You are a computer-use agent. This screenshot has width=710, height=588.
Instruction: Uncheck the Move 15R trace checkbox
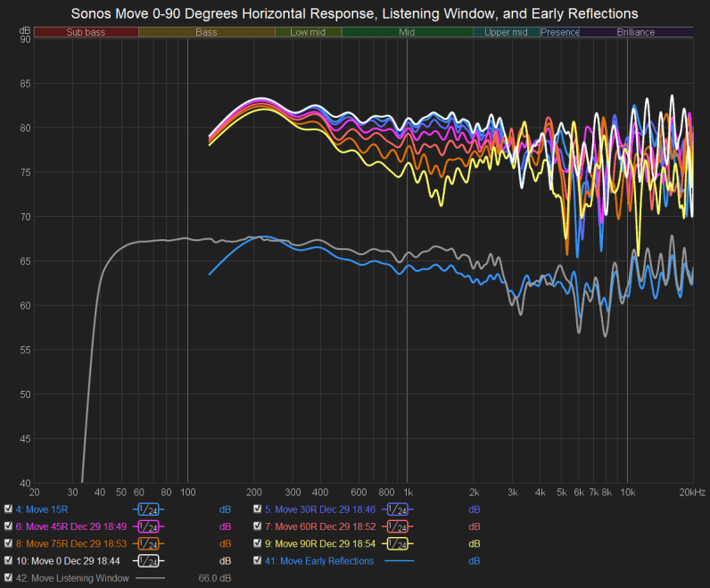point(8,509)
